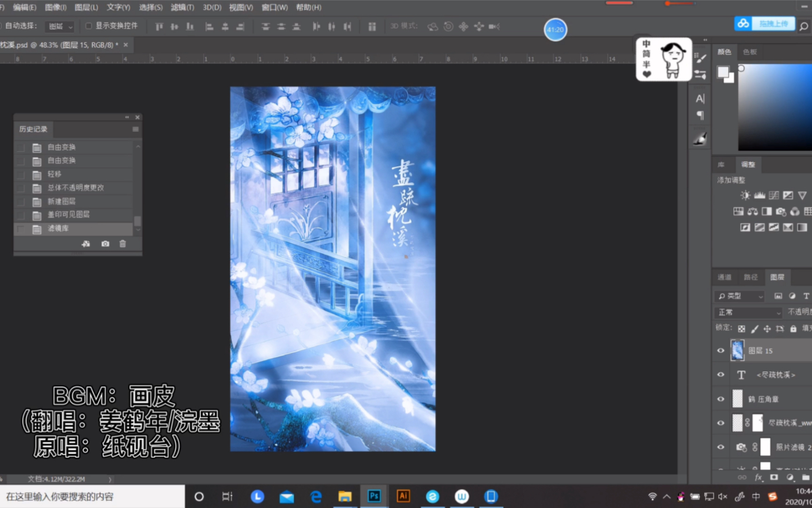Toggle visibility of 照片滤镜 2 layer
Image resolution: width=812 pixels, height=508 pixels.
721,447
